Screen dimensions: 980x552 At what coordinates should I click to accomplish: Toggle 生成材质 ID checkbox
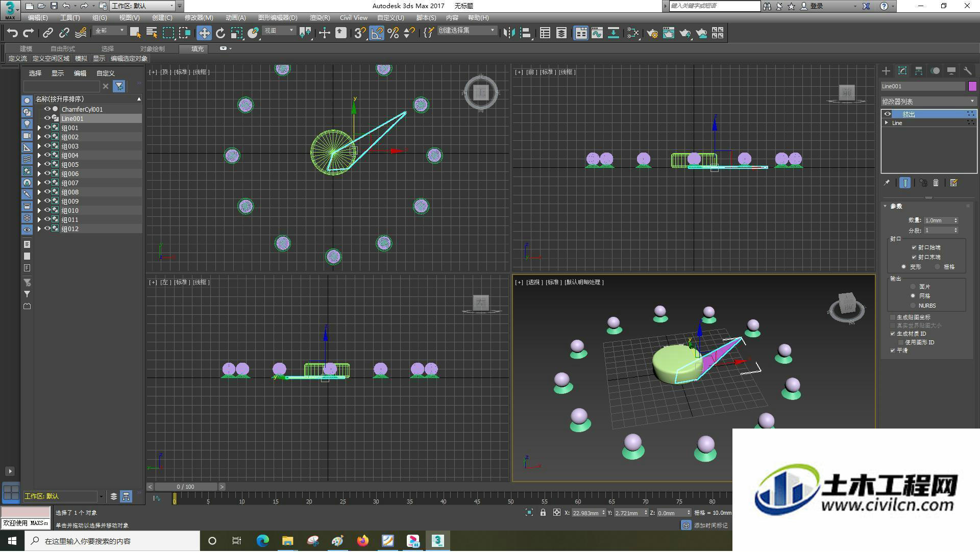893,334
